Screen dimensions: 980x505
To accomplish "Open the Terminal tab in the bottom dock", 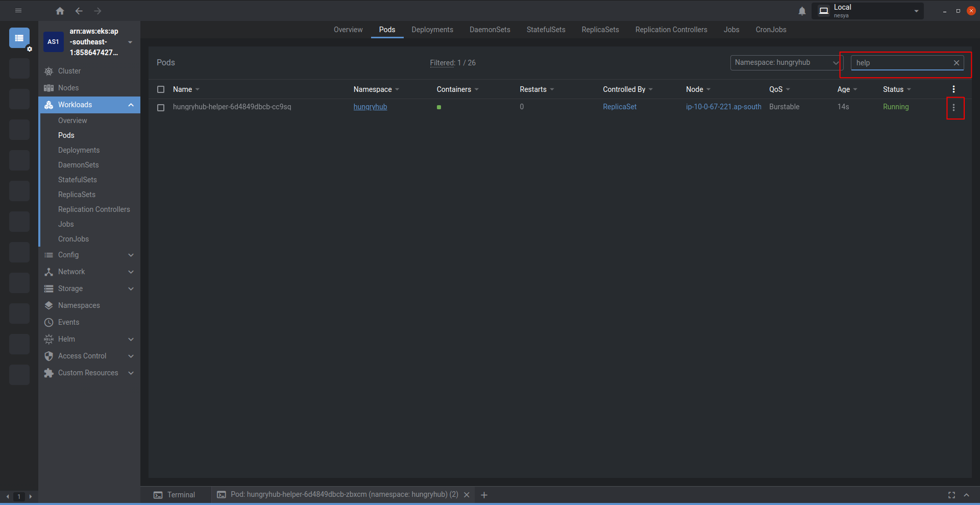I will [175, 495].
